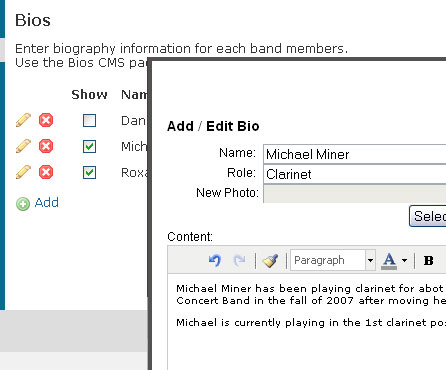The image size is (446, 370).
Task: Undo the last edit in content editor
Action: 215,260
